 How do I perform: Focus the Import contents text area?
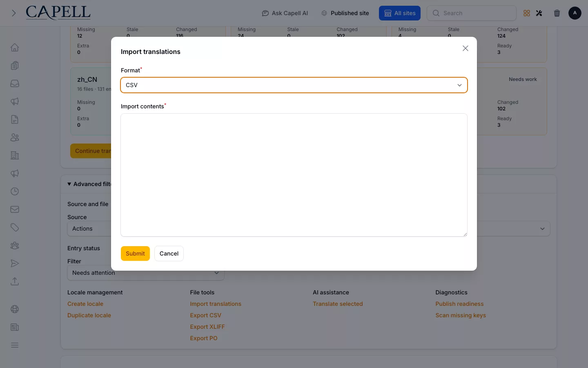pos(294,175)
